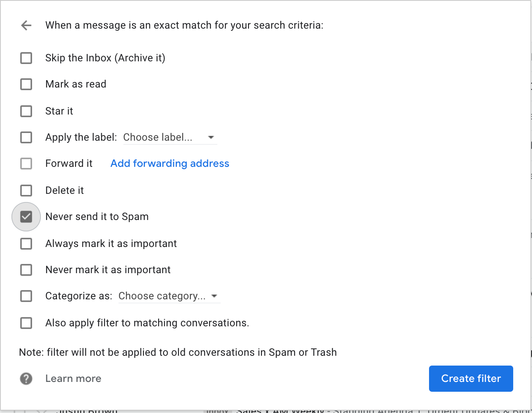532x413 pixels.
Task: Enable Always mark it as important
Action: 26,244
